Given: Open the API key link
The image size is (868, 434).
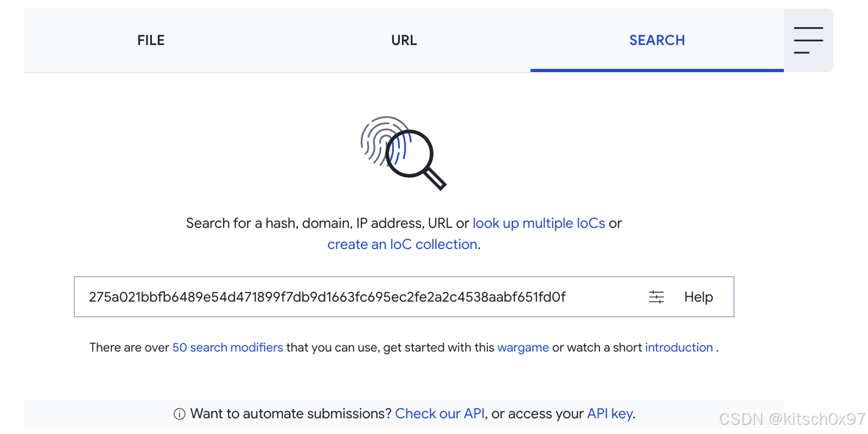Looking at the screenshot, I should (610, 413).
